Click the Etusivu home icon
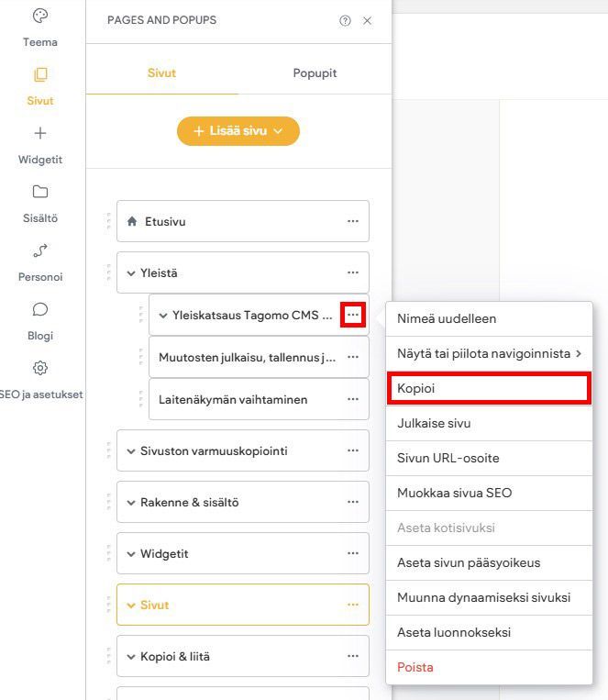Screen dimensions: 608x700 [132, 221]
